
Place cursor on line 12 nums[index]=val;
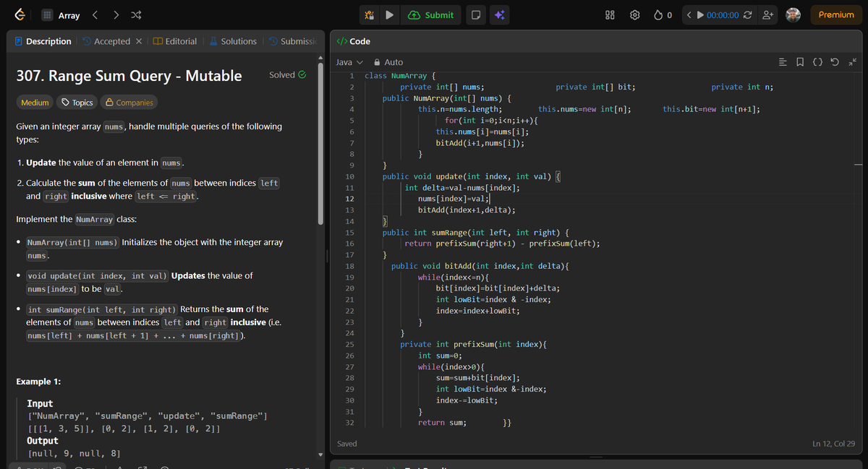[x=454, y=199]
